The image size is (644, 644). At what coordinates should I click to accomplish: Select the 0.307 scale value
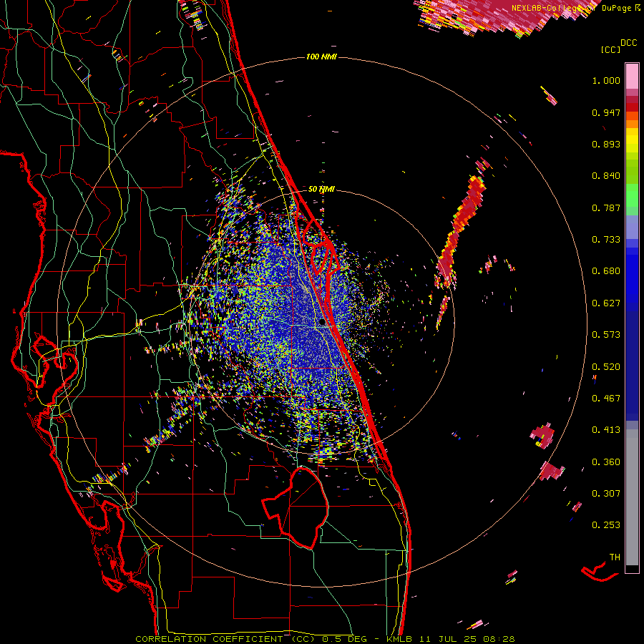(x=606, y=494)
